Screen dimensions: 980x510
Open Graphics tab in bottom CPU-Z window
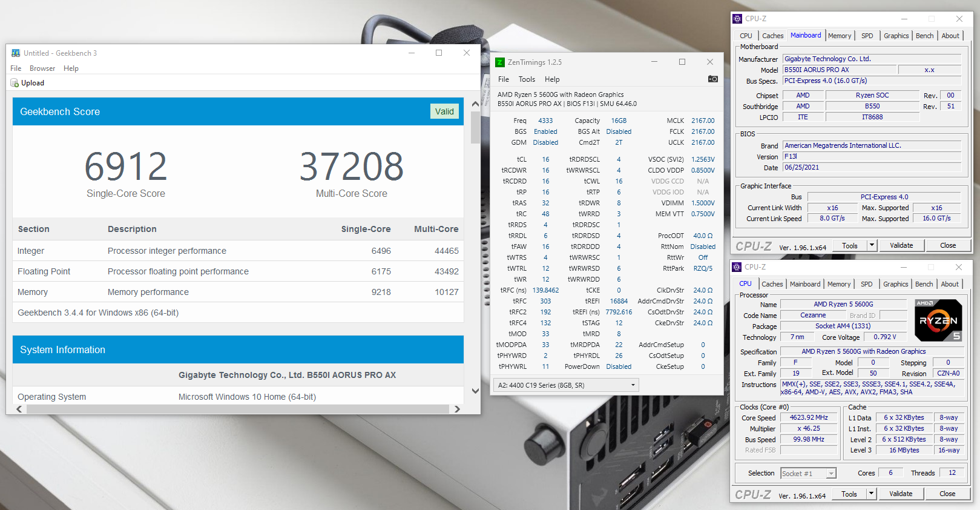tap(895, 284)
